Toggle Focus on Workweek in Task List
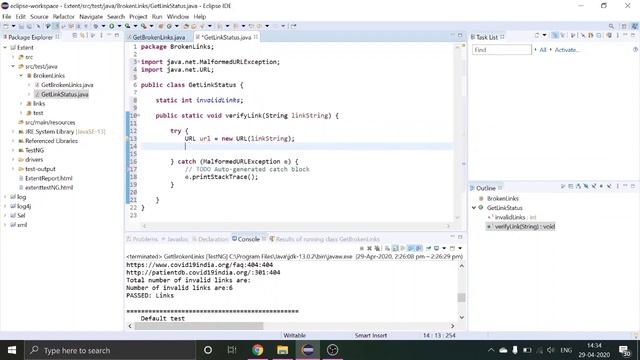 [573, 36]
